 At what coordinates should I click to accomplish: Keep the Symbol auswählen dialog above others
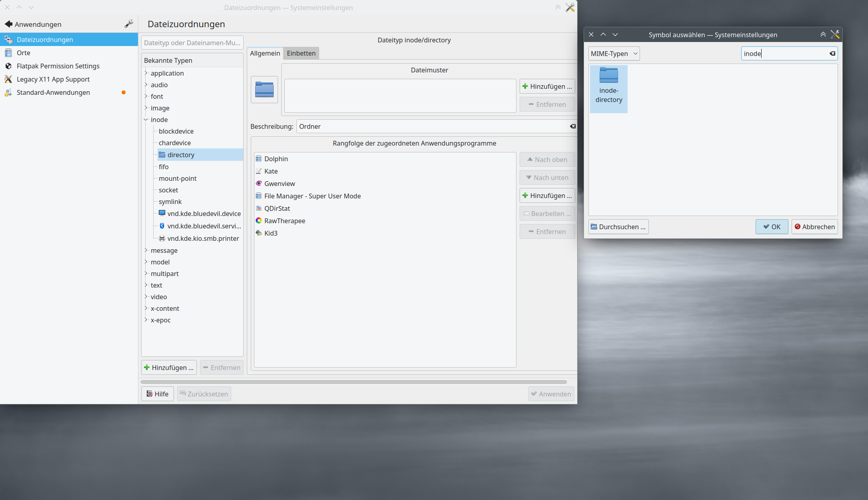823,34
